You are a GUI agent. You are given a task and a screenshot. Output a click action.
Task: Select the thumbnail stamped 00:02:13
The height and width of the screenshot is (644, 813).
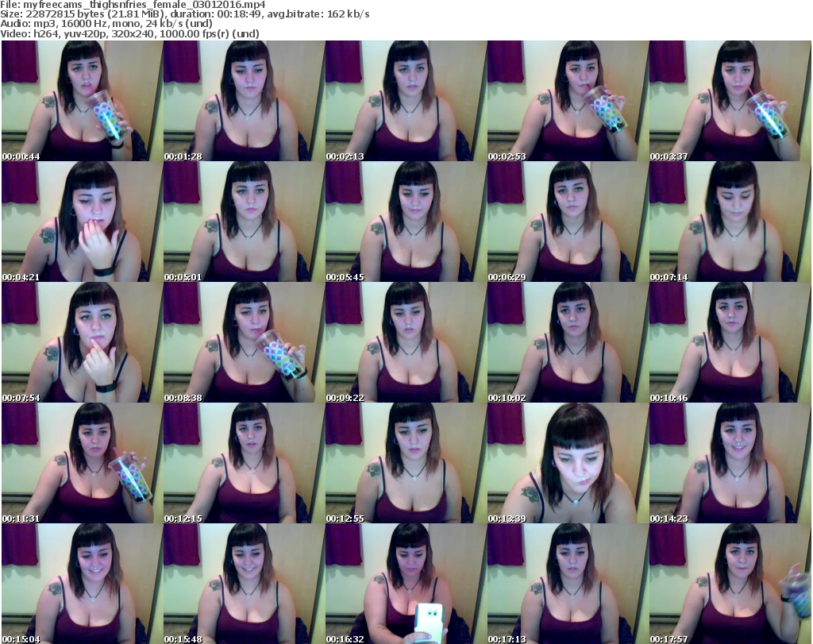[406, 101]
